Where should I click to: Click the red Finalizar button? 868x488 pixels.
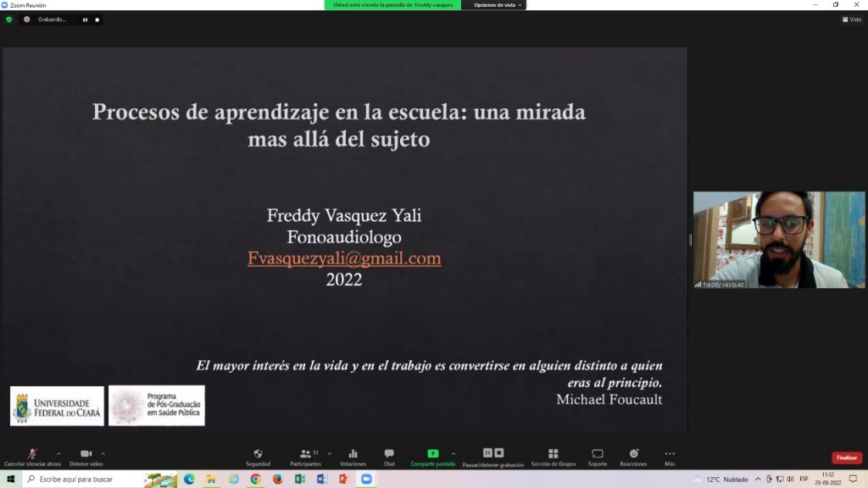pyautogui.click(x=847, y=457)
